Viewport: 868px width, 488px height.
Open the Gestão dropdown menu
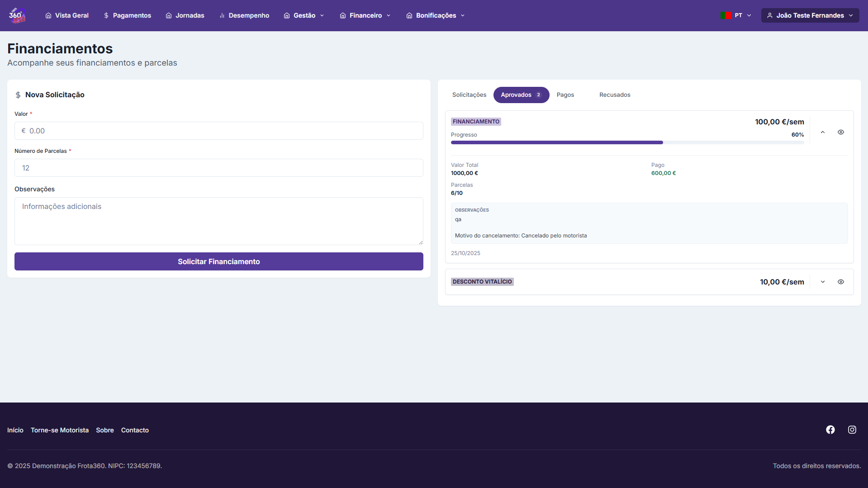[x=304, y=15]
